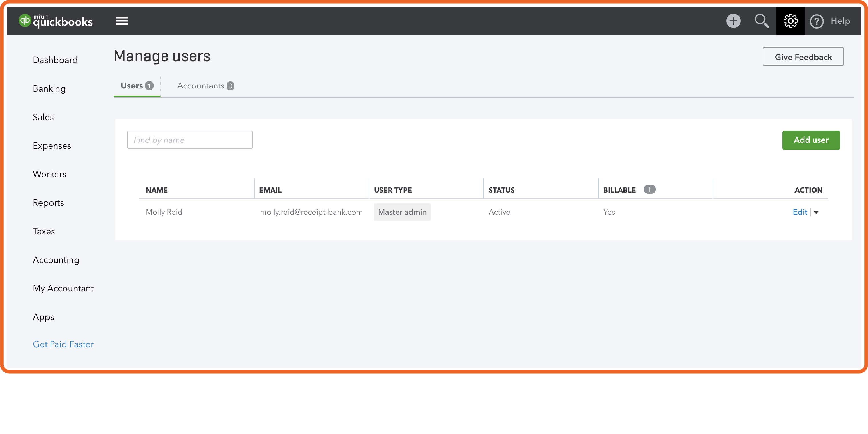Open the search magnifier icon
This screenshot has height=434, width=868.
coord(762,21)
